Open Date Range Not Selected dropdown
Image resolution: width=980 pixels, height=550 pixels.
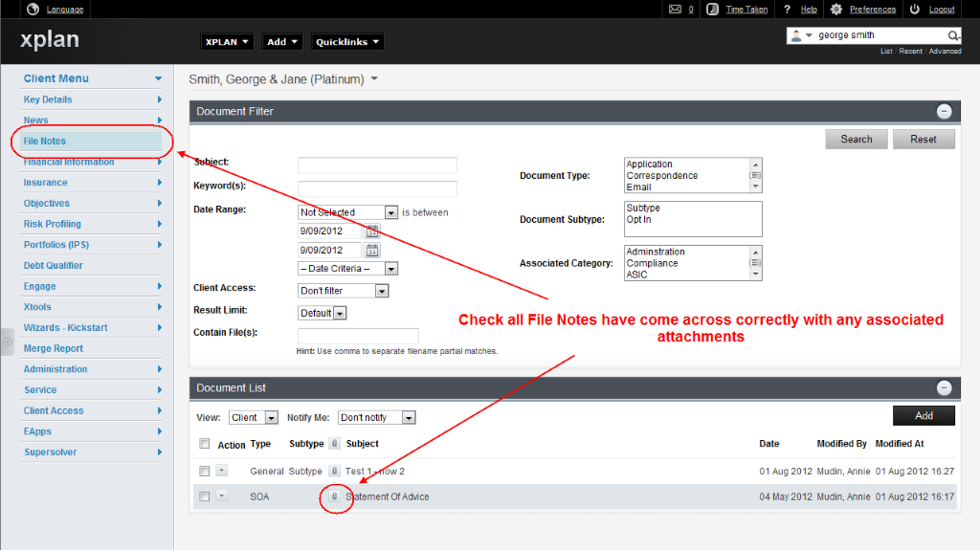tap(347, 212)
